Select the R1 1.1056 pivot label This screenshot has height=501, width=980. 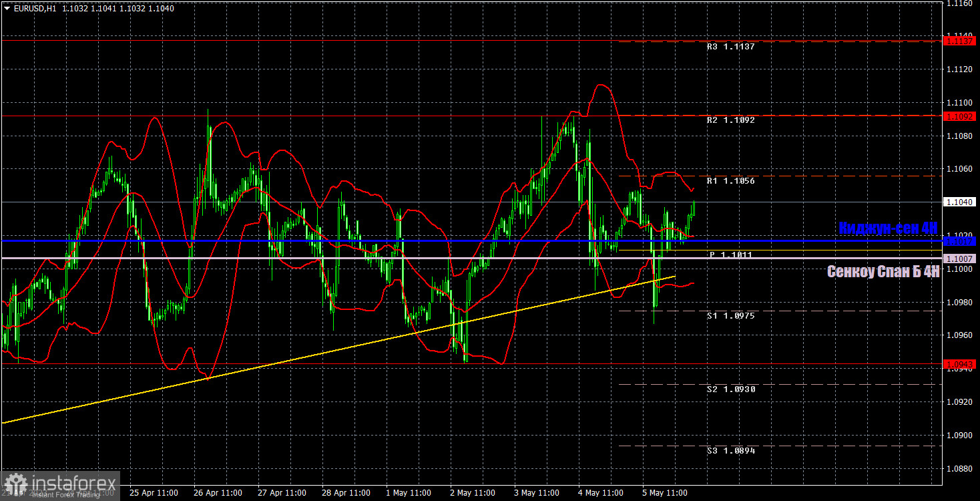731,181
